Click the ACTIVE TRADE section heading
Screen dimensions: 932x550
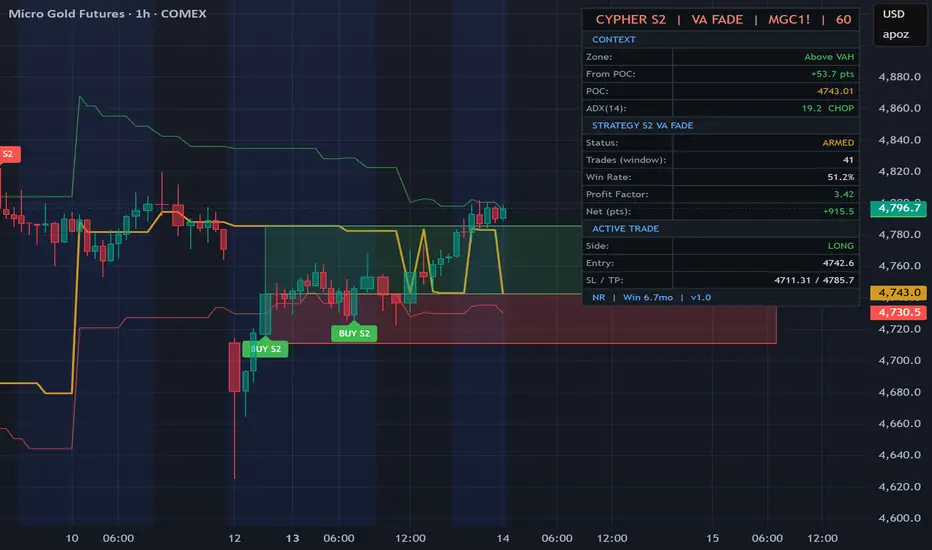point(625,229)
